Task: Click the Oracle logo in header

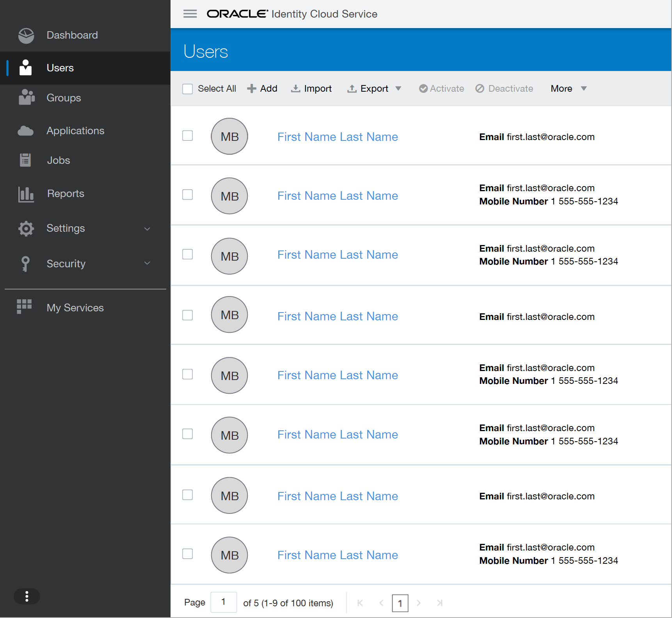Action: tap(237, 14)
